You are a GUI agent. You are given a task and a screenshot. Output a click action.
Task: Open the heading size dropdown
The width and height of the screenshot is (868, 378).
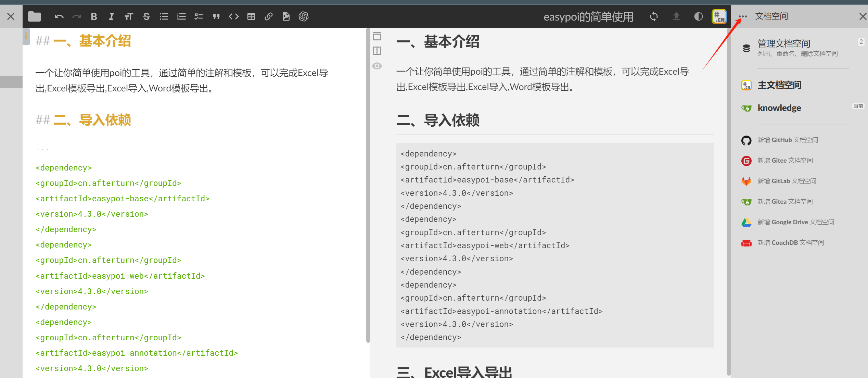click(x=129, y=16)
